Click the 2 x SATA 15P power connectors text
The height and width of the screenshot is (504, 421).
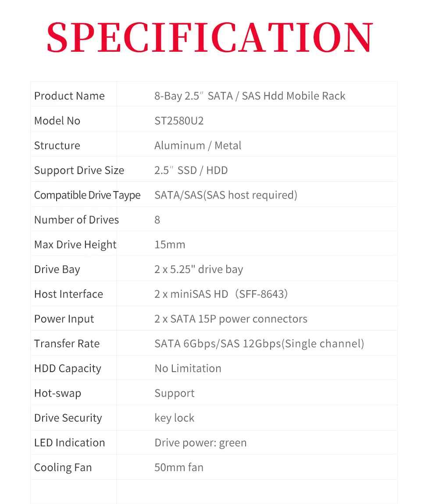231,319
